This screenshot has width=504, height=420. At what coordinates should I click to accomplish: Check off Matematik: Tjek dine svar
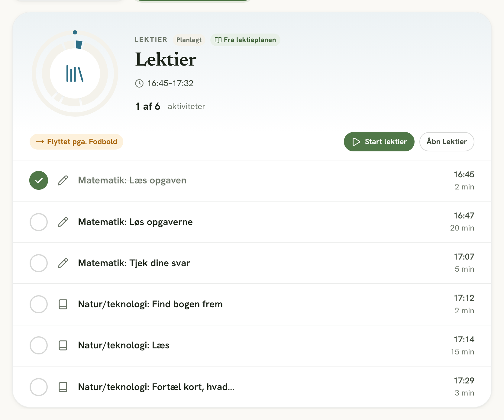click(x=39, y=263)
